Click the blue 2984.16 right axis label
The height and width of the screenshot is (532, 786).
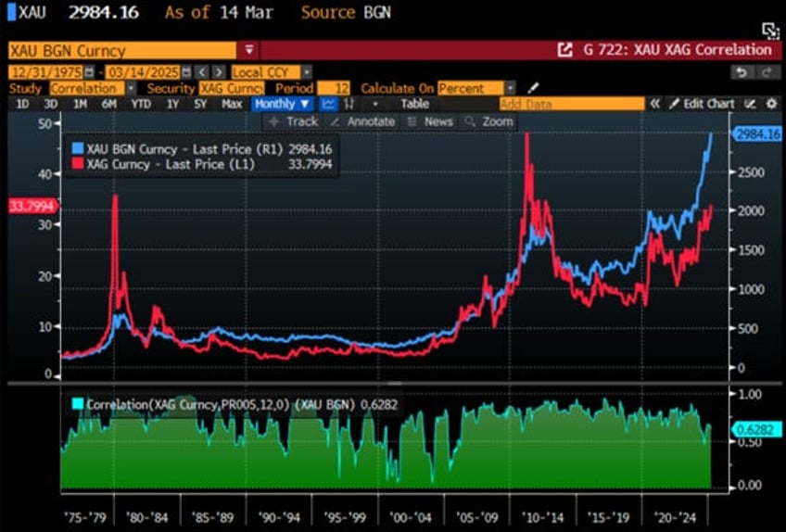[x=757, y=133]
